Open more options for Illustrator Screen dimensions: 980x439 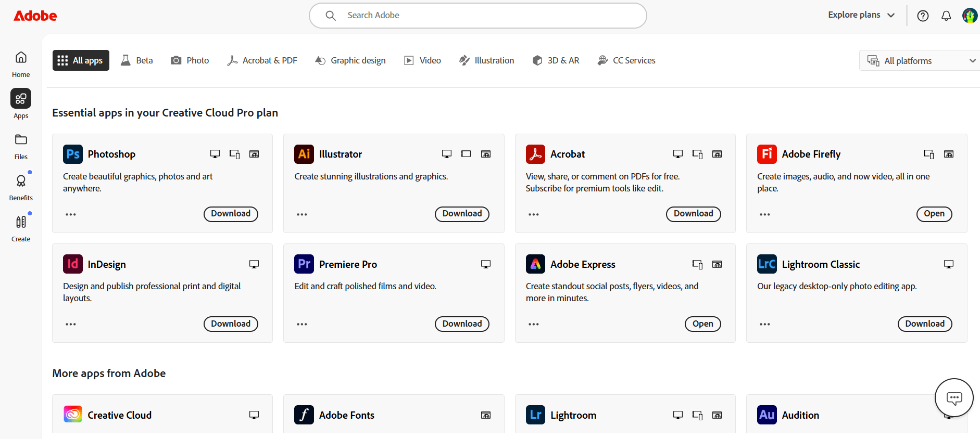(x=302, y=214)
